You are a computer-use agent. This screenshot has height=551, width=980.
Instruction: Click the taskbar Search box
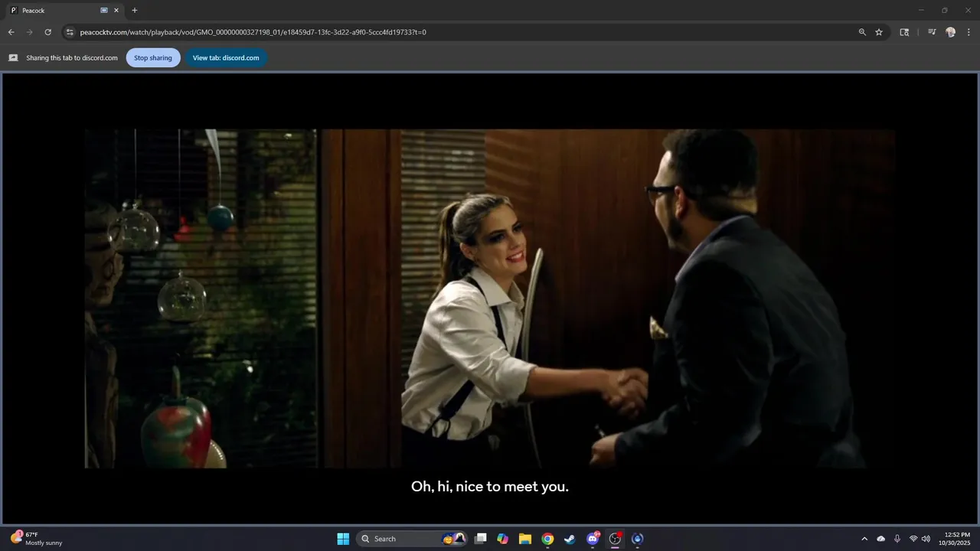coord(412,539)
